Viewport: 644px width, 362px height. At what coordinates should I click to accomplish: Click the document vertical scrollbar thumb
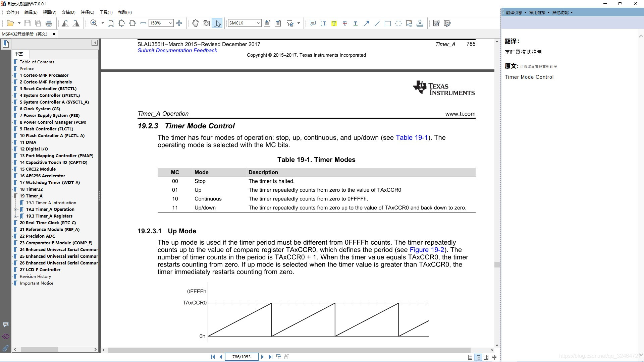click(x=497, y=265)
